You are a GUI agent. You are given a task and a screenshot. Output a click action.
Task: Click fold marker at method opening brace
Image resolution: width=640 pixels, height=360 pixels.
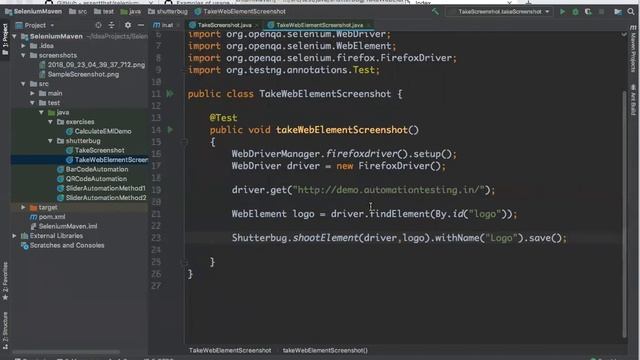click(x=184, y=142)
